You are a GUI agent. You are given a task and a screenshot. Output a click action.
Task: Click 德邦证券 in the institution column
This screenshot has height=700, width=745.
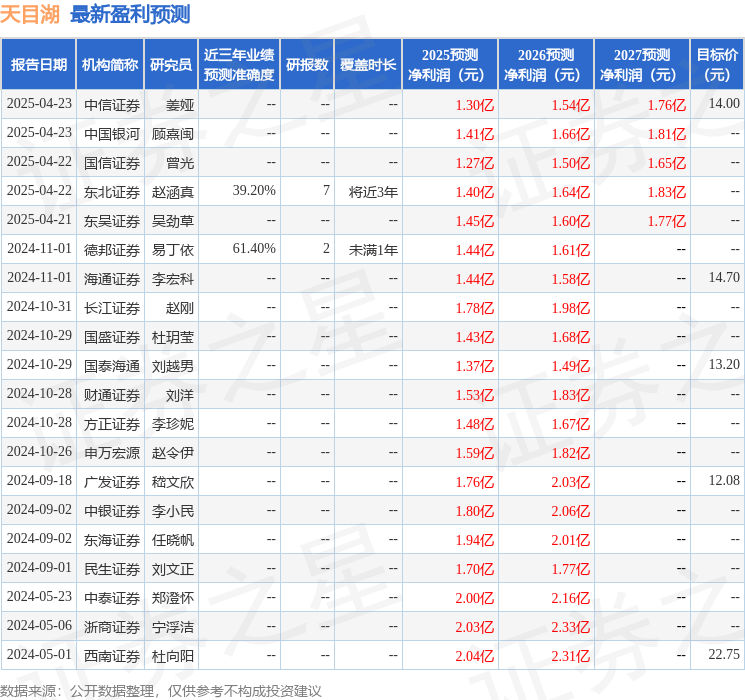click(112, 249)
